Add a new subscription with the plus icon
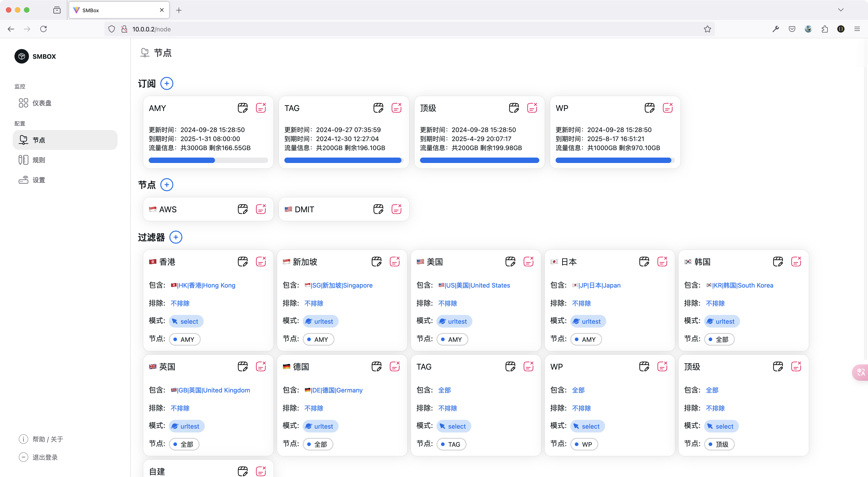 [167, 83]
